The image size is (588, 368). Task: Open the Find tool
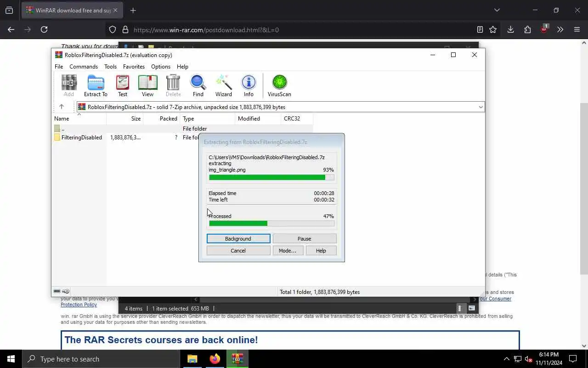(x=198, y=86)
